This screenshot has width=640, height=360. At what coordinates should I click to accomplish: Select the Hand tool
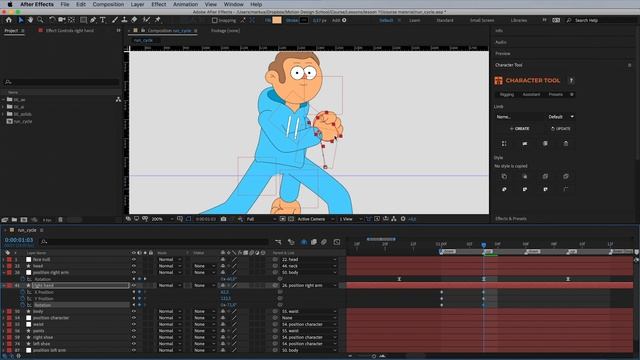tap(30, 20)
